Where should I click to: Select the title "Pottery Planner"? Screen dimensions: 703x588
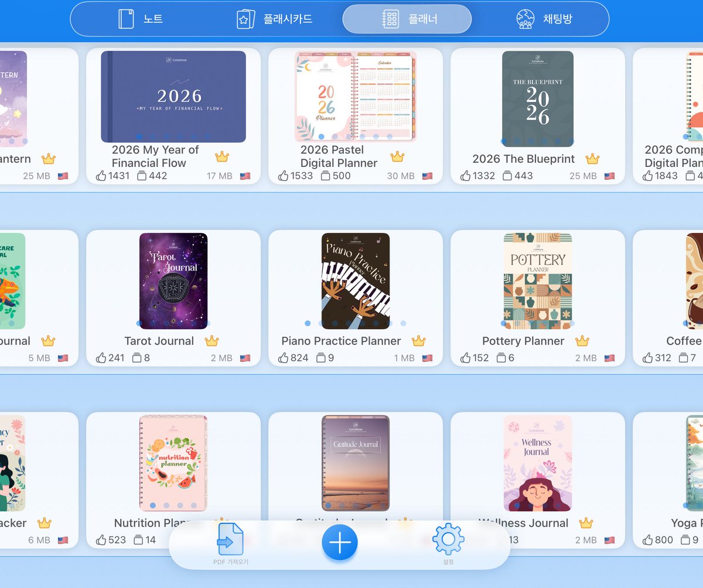pyautogui.click(x=523, y=341)
